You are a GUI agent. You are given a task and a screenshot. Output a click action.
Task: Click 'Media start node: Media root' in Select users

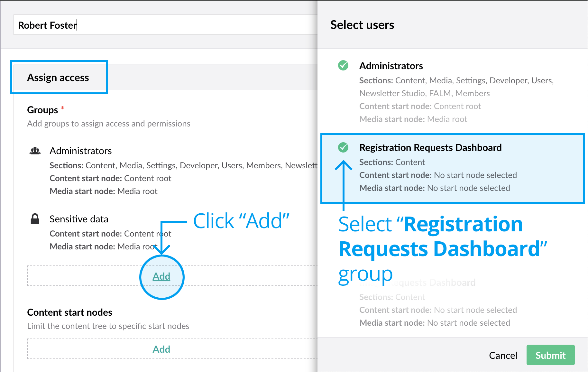coord(413,119)
